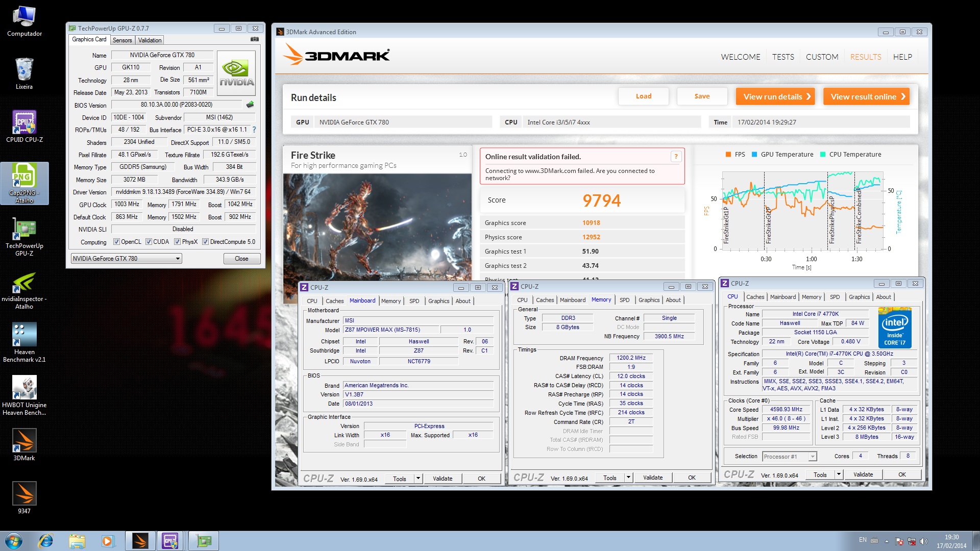Open Media Player taskbar icon
Screen dimensions: 980x551
108,541
